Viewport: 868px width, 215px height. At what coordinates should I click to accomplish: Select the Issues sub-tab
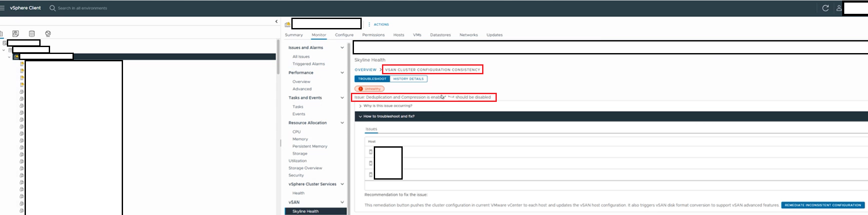(371, 129)
